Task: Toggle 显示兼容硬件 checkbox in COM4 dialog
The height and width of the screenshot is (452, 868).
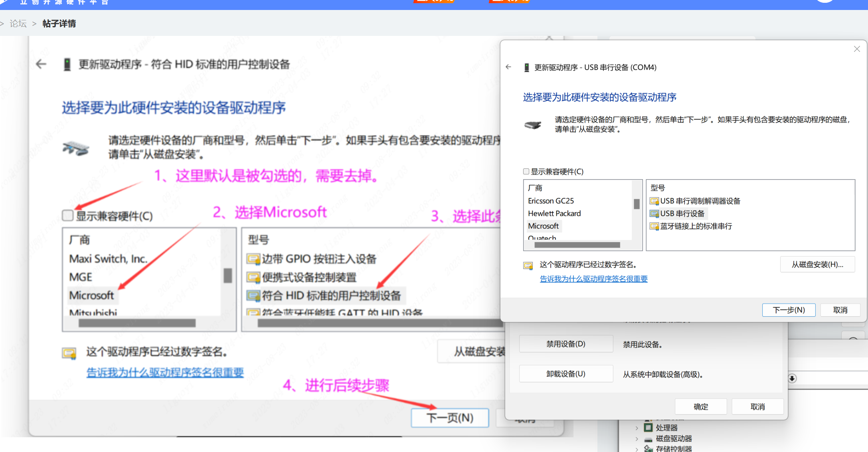Action: (x=526, y=172)
